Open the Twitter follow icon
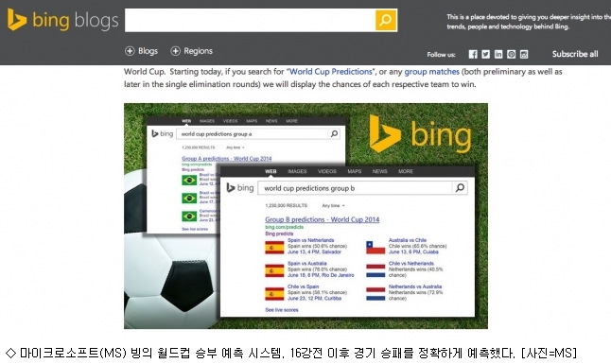The width and height of the screenshot is (611, 364). (485, 54)
